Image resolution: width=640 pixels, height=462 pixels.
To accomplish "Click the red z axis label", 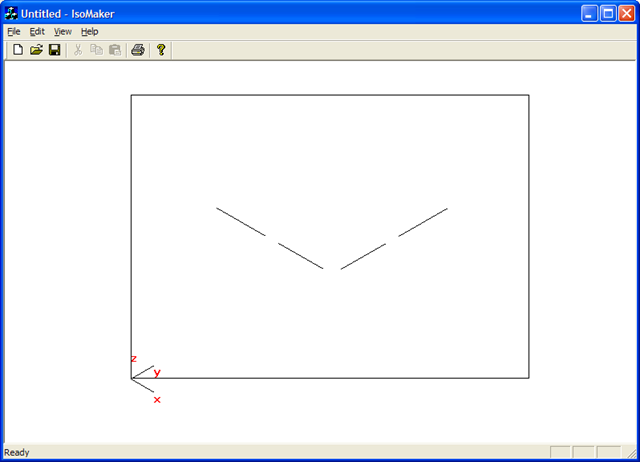I will (x=133, y=359).
